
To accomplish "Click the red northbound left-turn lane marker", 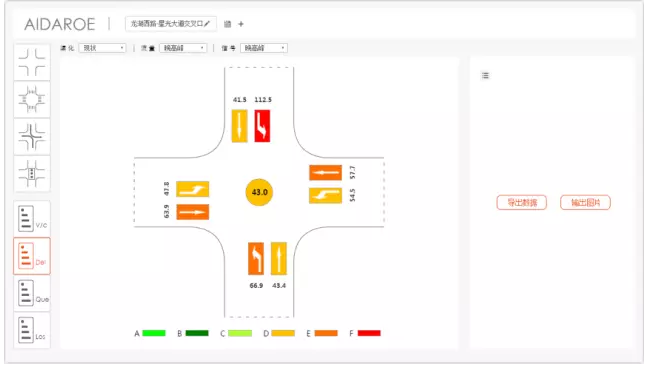I will pyautogui.click(x=262, y=126).
